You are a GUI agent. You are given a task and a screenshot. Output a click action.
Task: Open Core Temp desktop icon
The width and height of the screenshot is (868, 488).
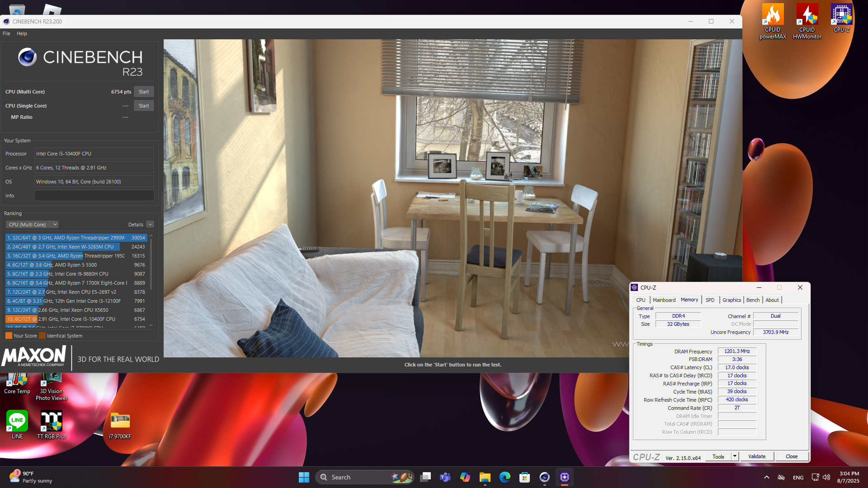click(x=17, y=384)
